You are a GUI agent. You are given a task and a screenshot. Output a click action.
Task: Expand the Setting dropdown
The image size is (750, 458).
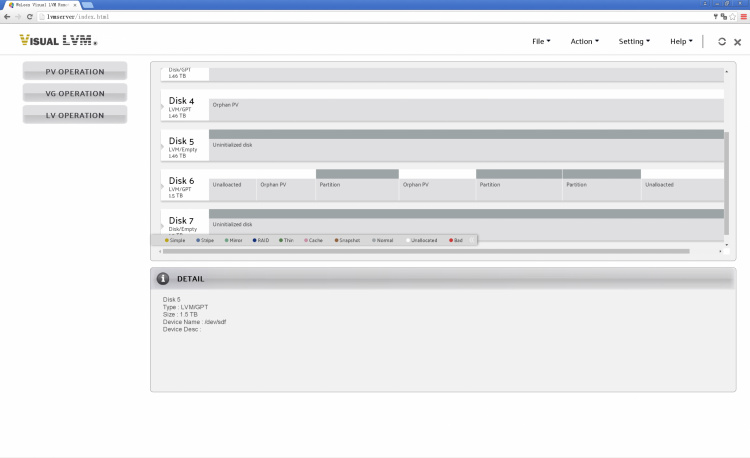634,41
